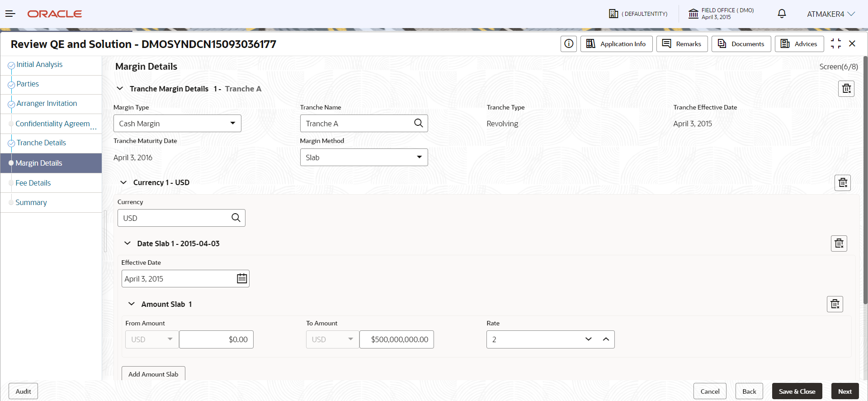Select the Margin Details step

point(51,163)
